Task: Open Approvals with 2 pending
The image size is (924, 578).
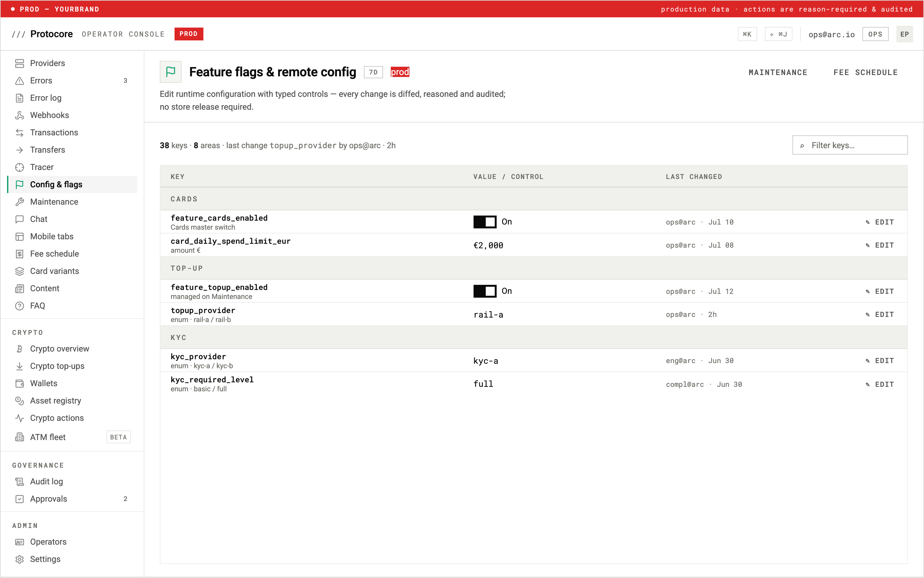Action: click(72, 499)
